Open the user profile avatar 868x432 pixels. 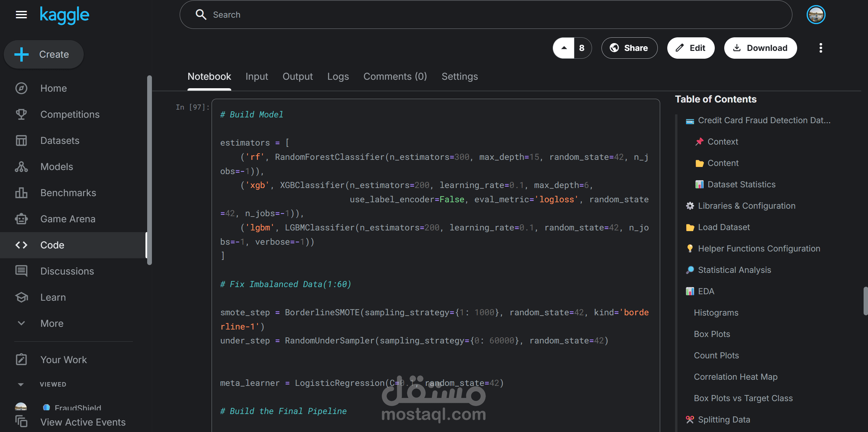815,15
